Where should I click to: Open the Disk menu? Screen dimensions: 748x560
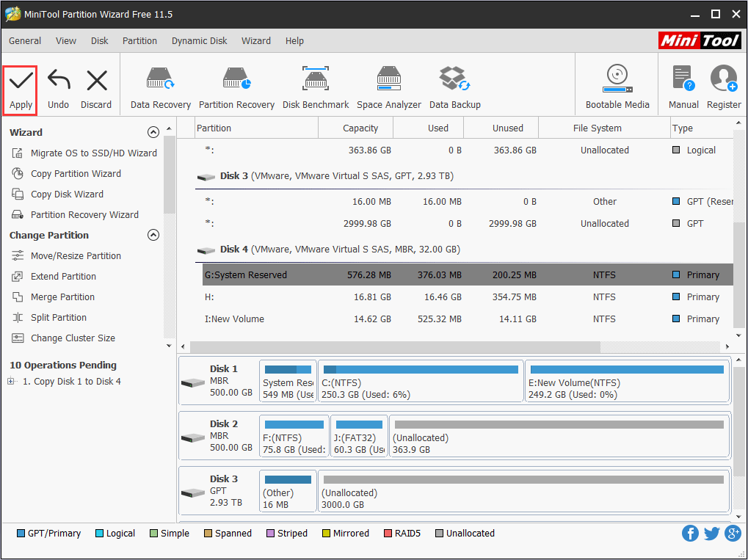point(100,41)
